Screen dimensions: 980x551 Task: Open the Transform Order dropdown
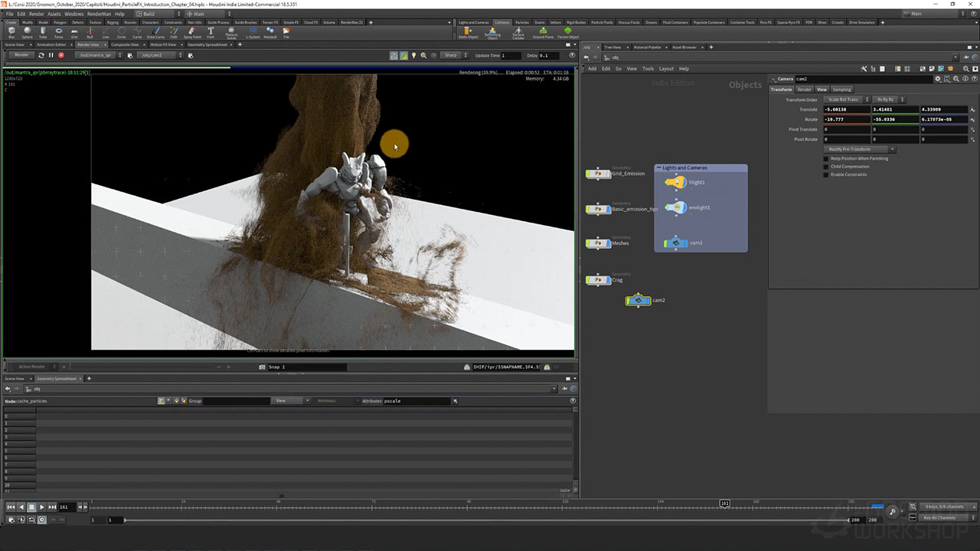[x=848, y=99]
